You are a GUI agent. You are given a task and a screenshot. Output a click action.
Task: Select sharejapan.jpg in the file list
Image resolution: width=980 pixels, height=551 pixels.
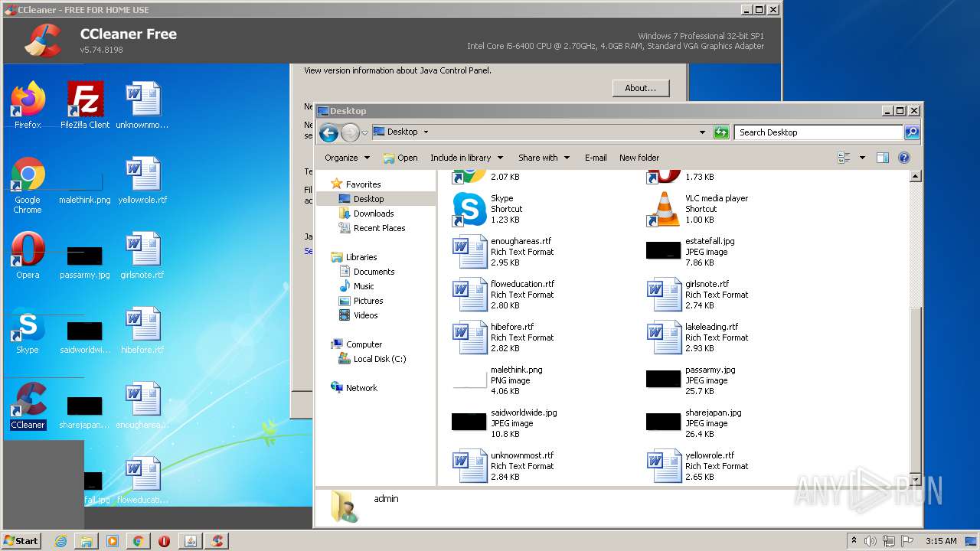tap(695, 423)
